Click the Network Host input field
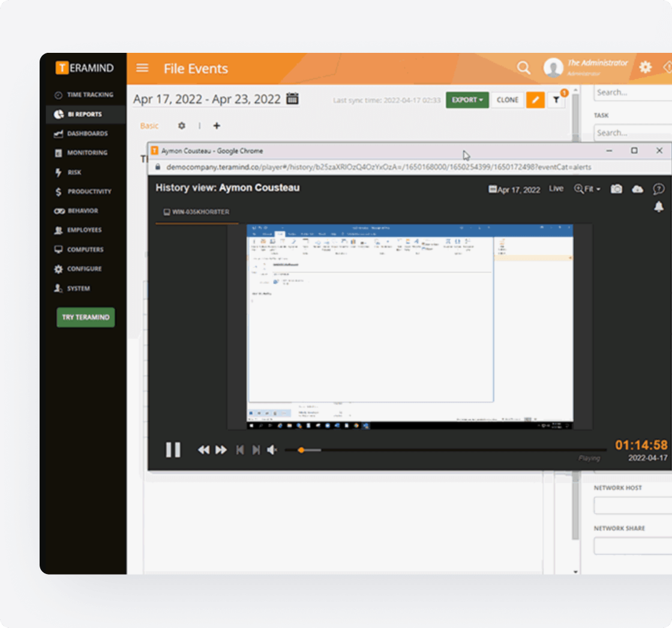Image resolution: width=672 pixels, height=628 pixels. tap(630, 505)
